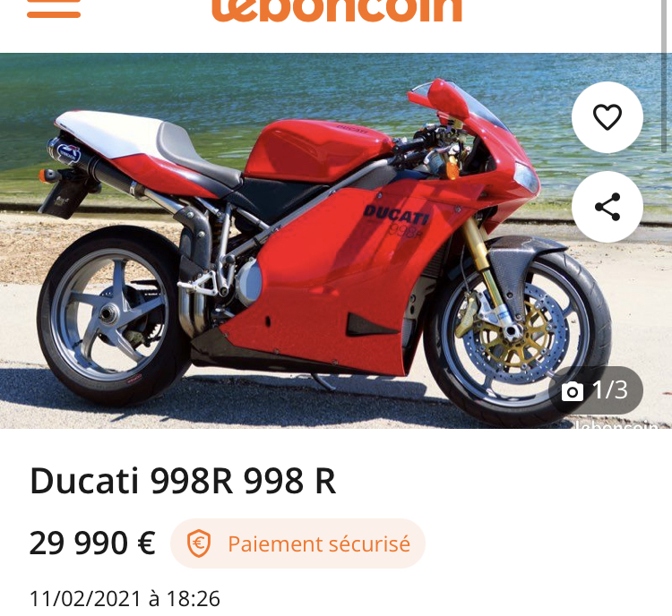Click the red fuel tank in photo
The width and height of the screenshot is (672, 616).
(x=318, y=150)
